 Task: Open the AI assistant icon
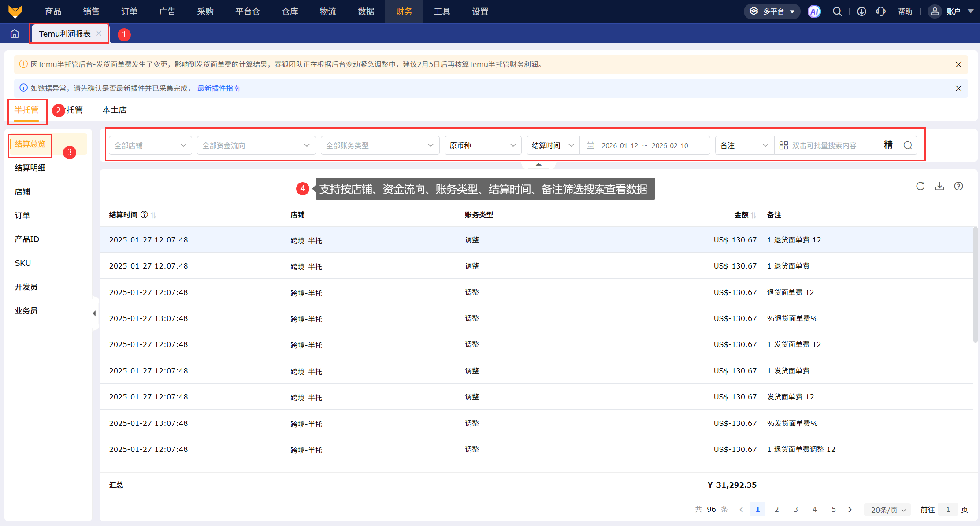pos(814,11)
